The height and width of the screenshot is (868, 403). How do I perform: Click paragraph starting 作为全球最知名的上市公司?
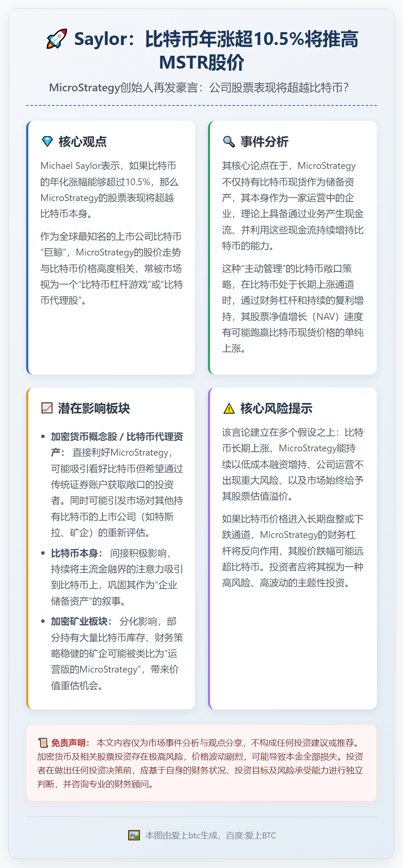(112, 268)
